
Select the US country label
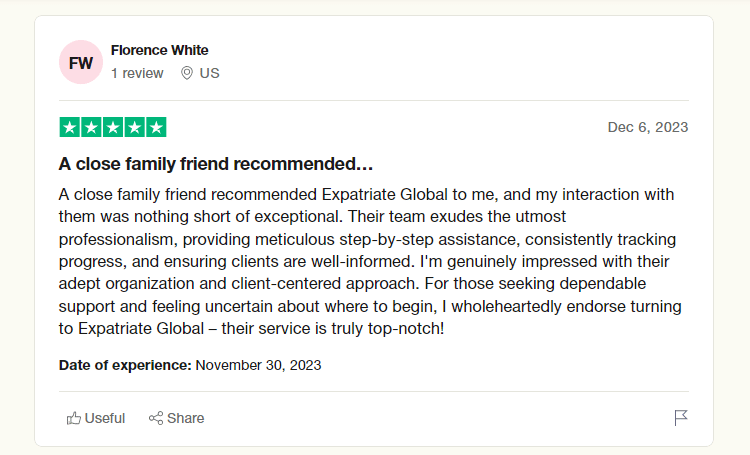coord(209,73)
